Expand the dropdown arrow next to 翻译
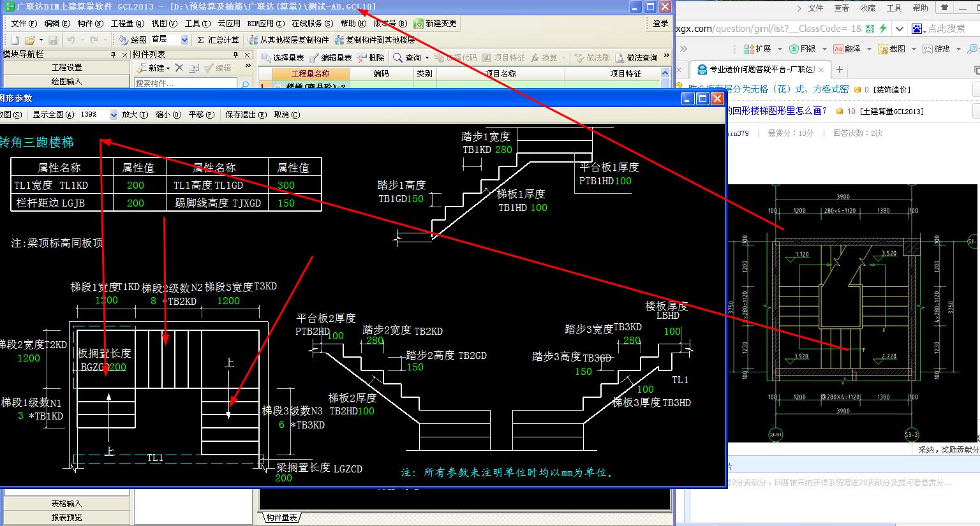The width and height of the screenshot is (980, 526). tap(868, 48)
